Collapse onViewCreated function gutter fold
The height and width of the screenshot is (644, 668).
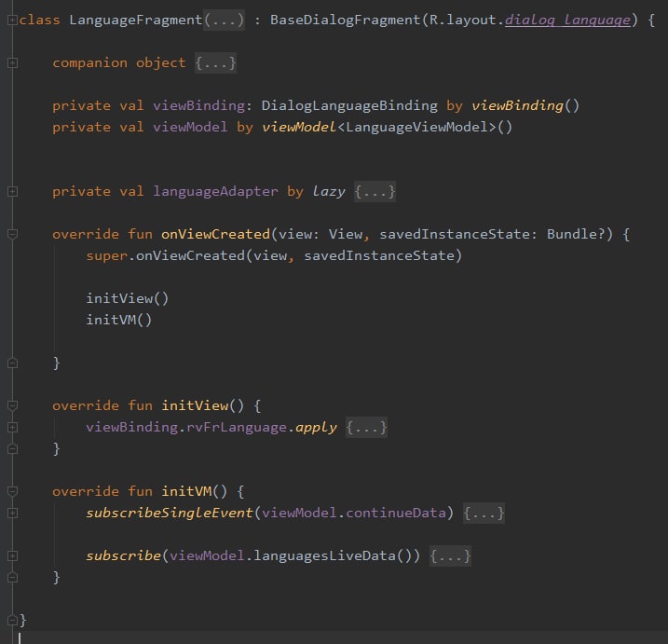[x=12, y=235]
